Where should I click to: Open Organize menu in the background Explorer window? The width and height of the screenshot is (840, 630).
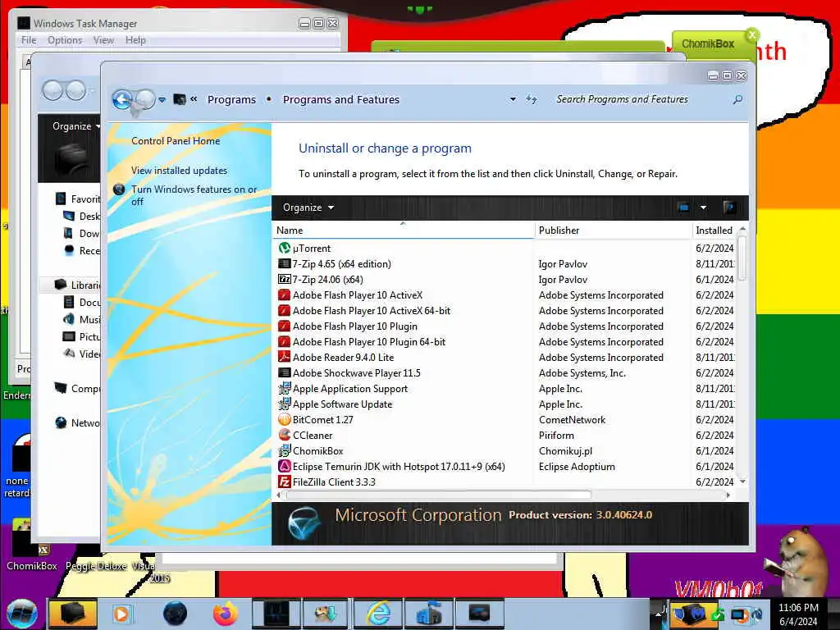click(76, 126)
